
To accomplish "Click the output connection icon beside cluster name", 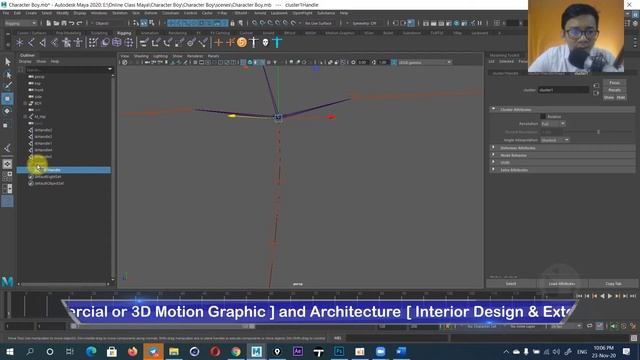I will coord(596,93).
